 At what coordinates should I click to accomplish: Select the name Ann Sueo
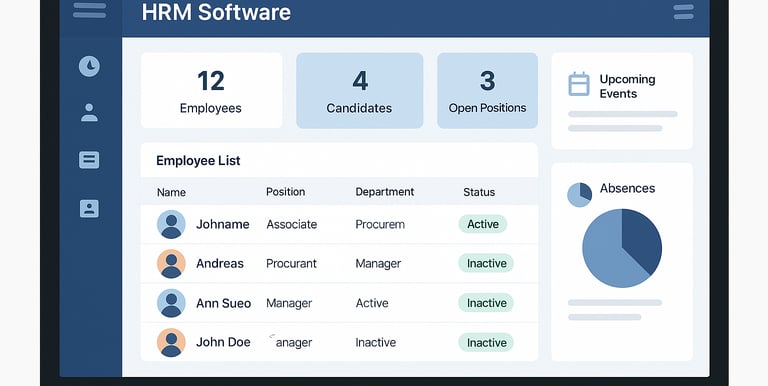pos(223,303)
